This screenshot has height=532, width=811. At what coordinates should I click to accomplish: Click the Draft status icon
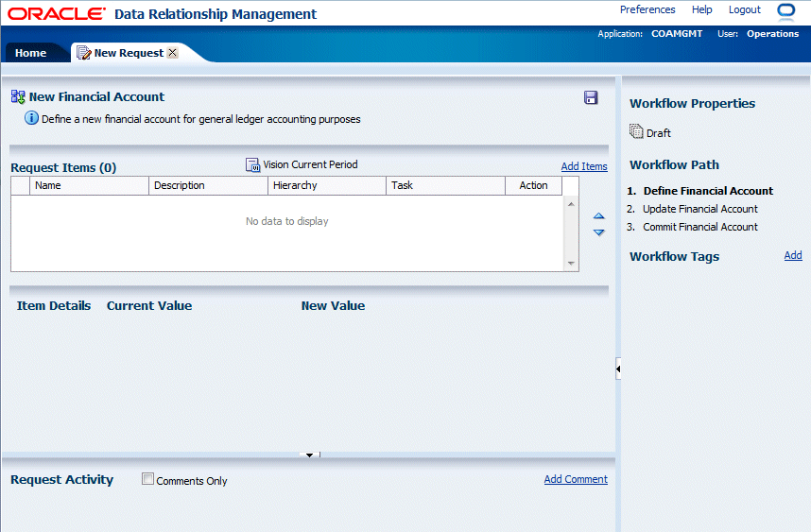pos(636,131)
